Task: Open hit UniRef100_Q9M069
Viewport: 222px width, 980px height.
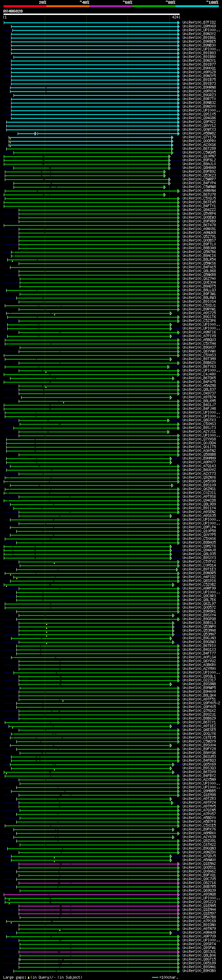Action: (x=199, y=26)
